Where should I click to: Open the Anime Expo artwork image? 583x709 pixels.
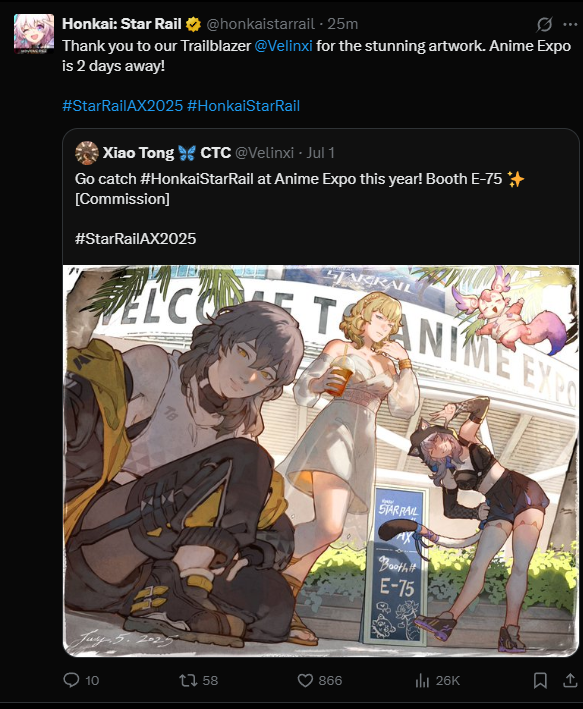[321, 460]
